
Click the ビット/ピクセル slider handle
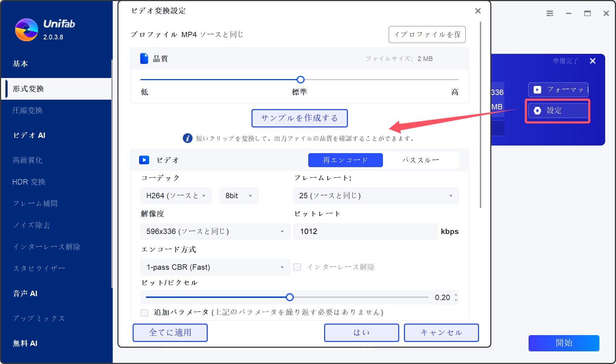coord(290,297)
